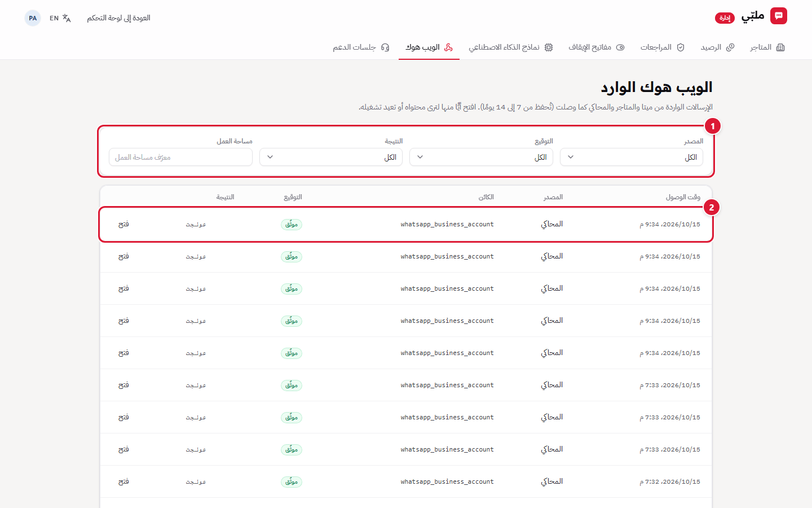The image size is (812, 508).
Task: Select the الويب هوك tab
Action: pyautogui.click(x=429, y=47)
